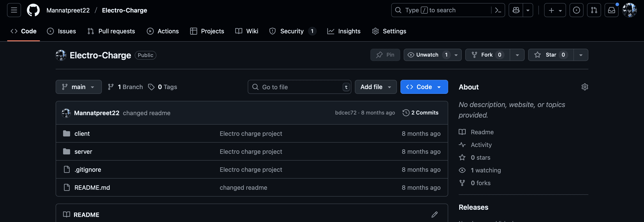Open the Add file dropdown

tap(376, 87)
